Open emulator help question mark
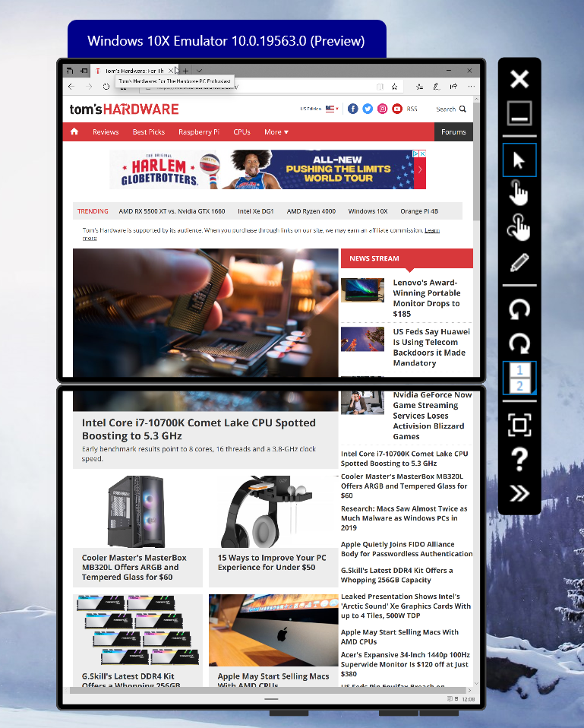 tap(519, 460)
